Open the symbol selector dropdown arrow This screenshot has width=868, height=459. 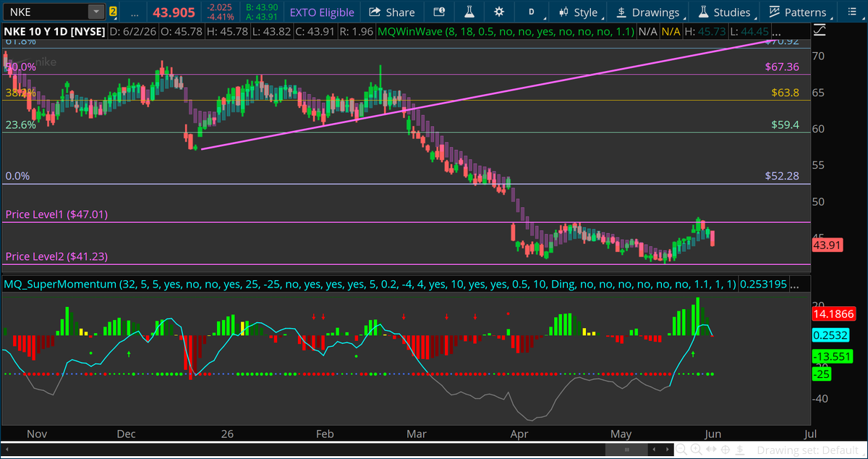coord(96,12)
